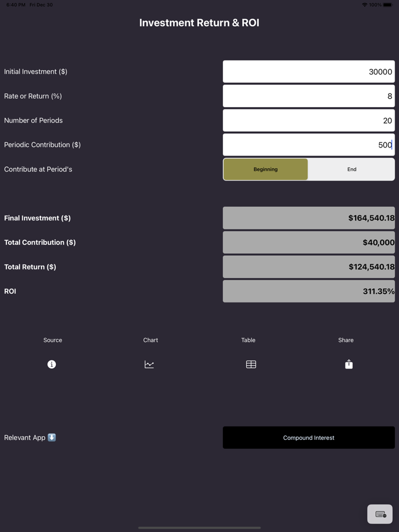Open the Source information icon
Image resolution: width=399 pixels, height=532 pixels.
52,364
